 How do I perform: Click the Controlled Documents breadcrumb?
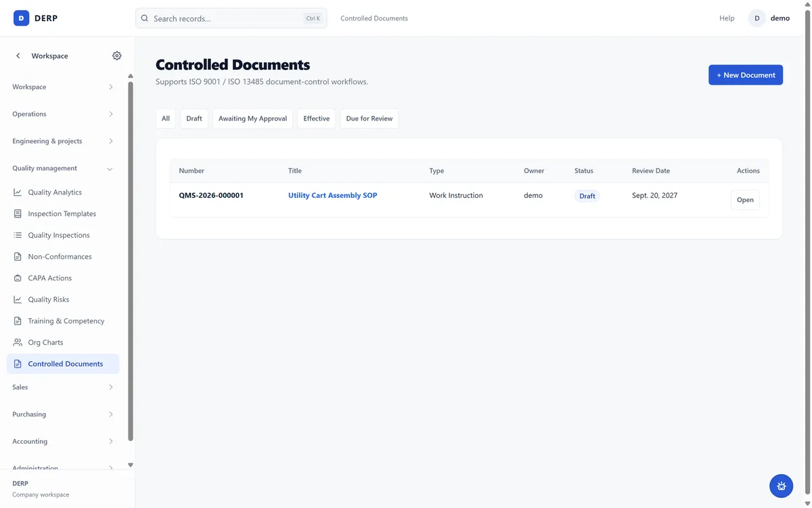(x=374, y=18)
